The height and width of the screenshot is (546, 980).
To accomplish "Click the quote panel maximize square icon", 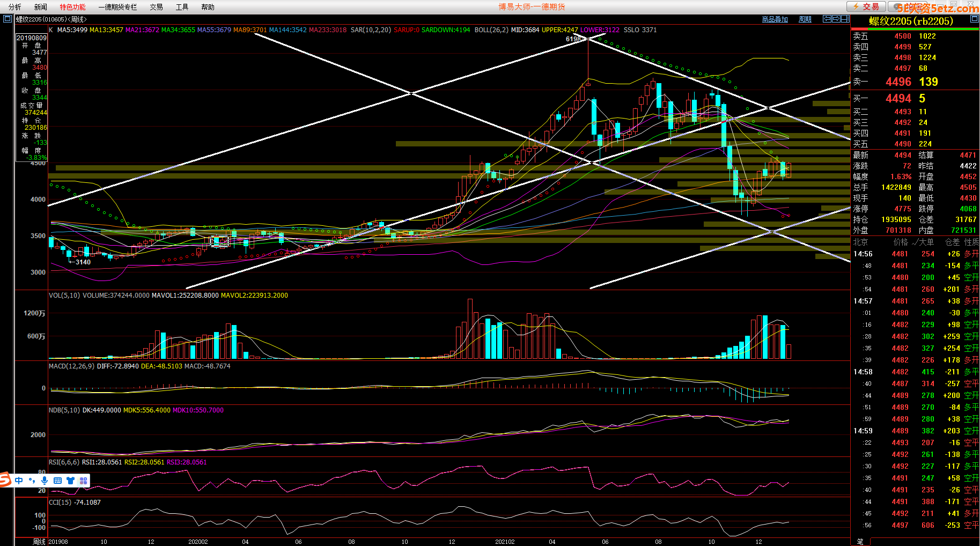I will tap(974, 19).
